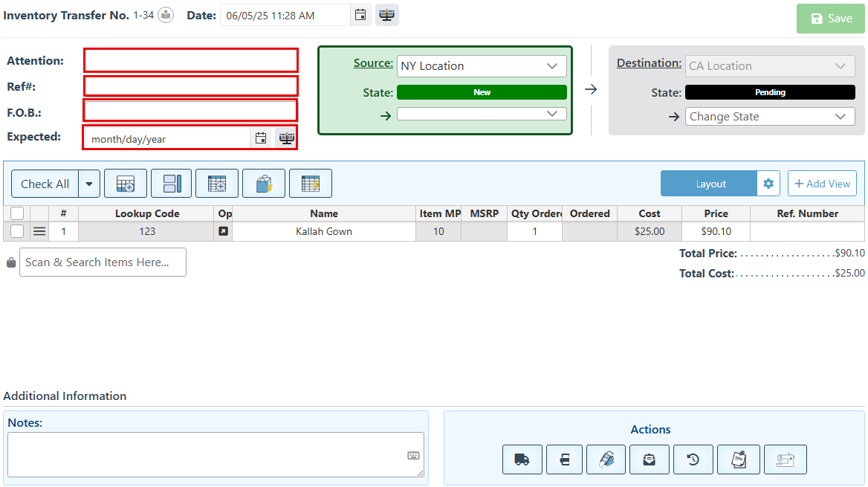
Task: Click the two-panel layout toolbar icon
Action: coord(171,184)
